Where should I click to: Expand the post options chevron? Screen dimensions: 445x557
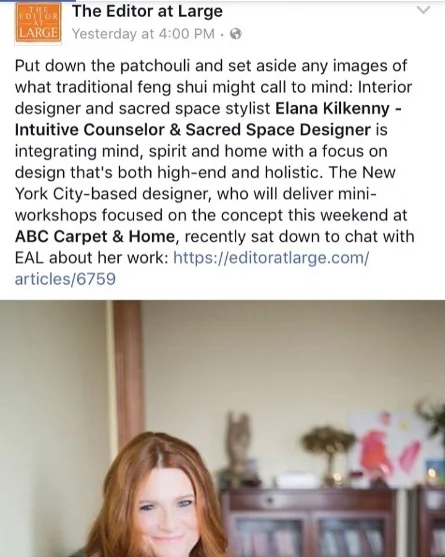423,10
